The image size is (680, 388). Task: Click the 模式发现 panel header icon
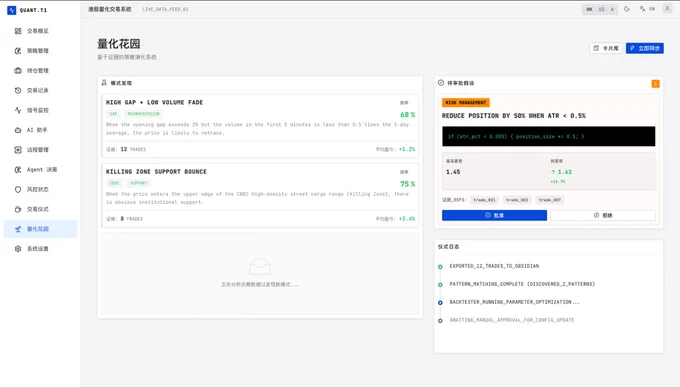(104, 83)
